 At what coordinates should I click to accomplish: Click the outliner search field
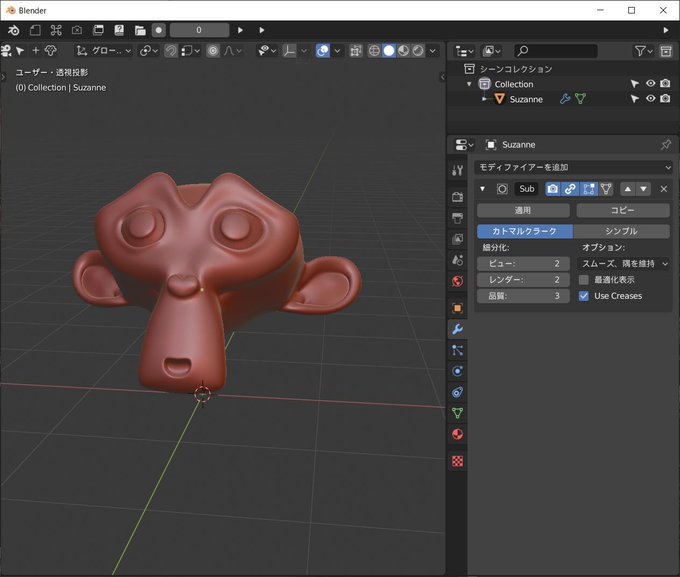(556, 51)
